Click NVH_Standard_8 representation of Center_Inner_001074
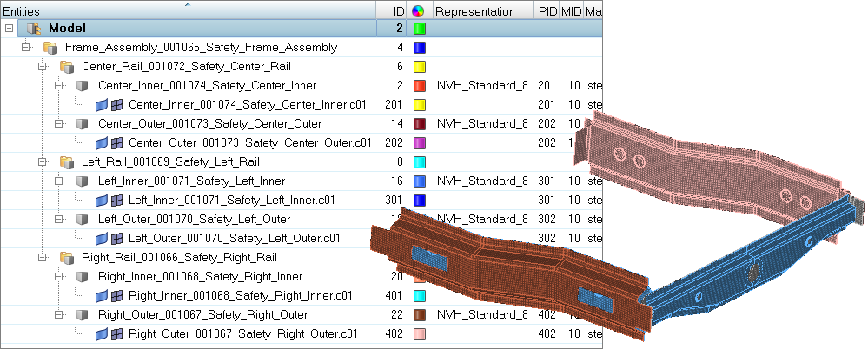868x349 pixels. pos(482,86)
